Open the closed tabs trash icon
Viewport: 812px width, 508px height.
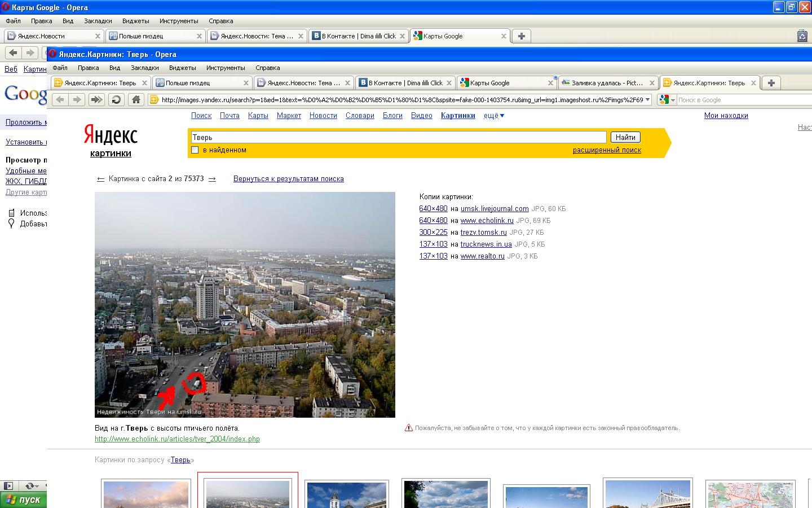click(802, 36)
